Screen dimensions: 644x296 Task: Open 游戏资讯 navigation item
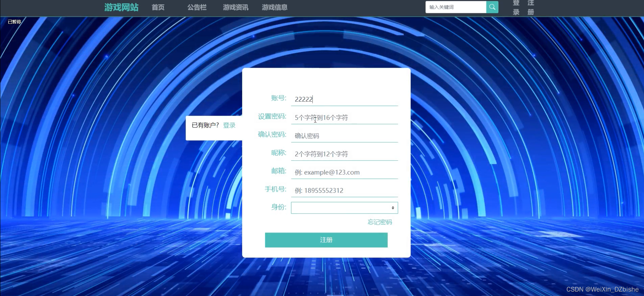[236, 7]
